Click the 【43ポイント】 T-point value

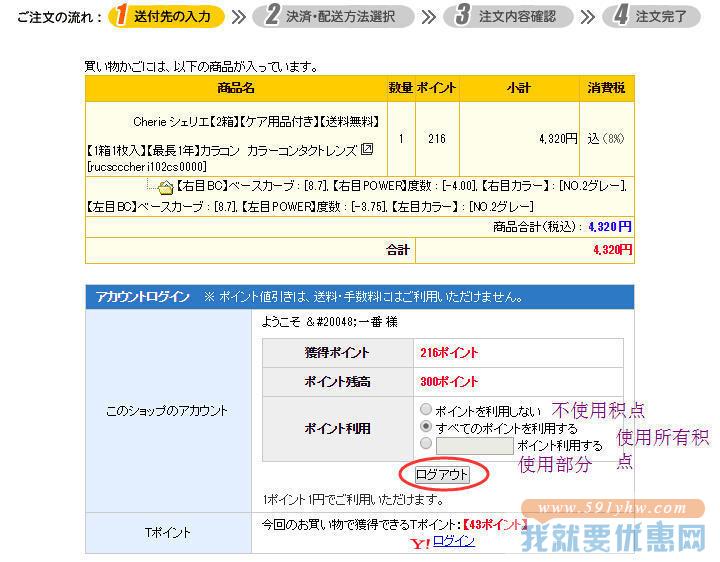495,524
